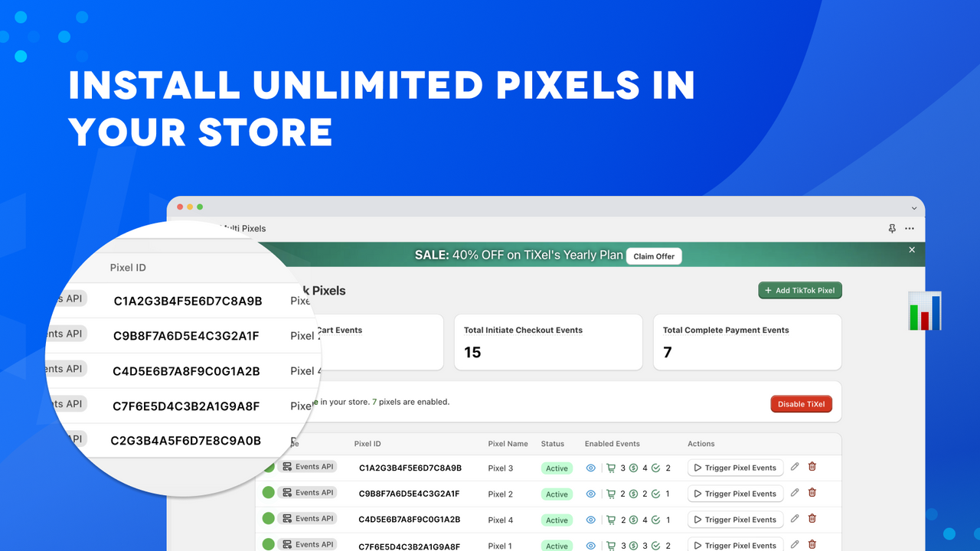
Task: Click the Pixel 1 name cell
Action: point(501,546)
